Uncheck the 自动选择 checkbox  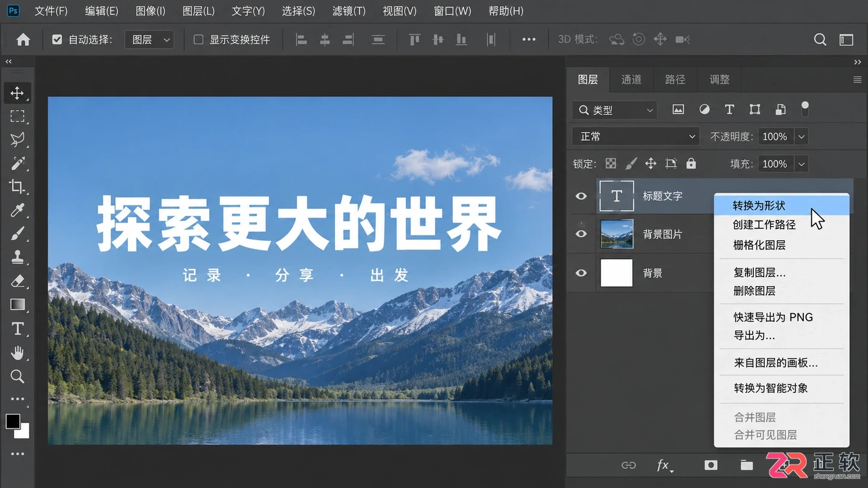tap(57, 40)
